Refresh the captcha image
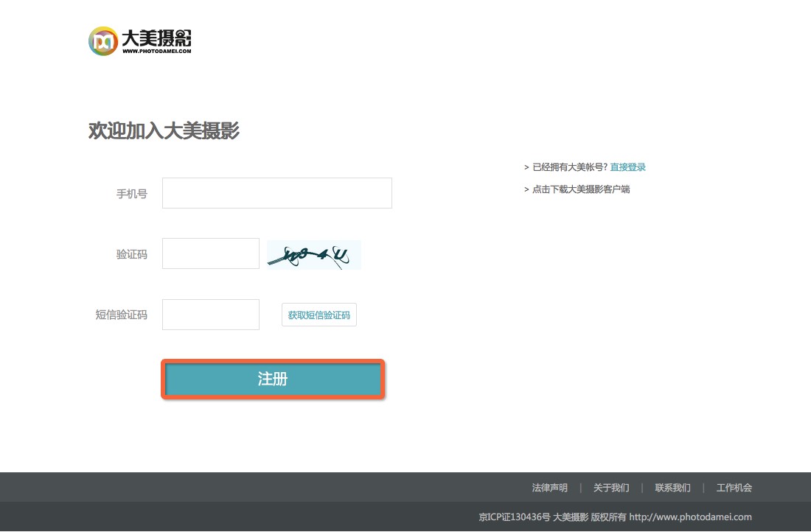The image size is (811, 532). pyautogui.click(x=313, y=255)
